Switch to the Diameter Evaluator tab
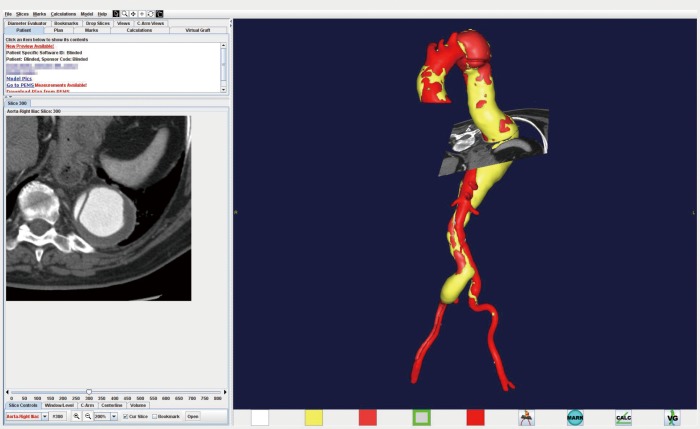The image size is (700, 429). (27, 23)
